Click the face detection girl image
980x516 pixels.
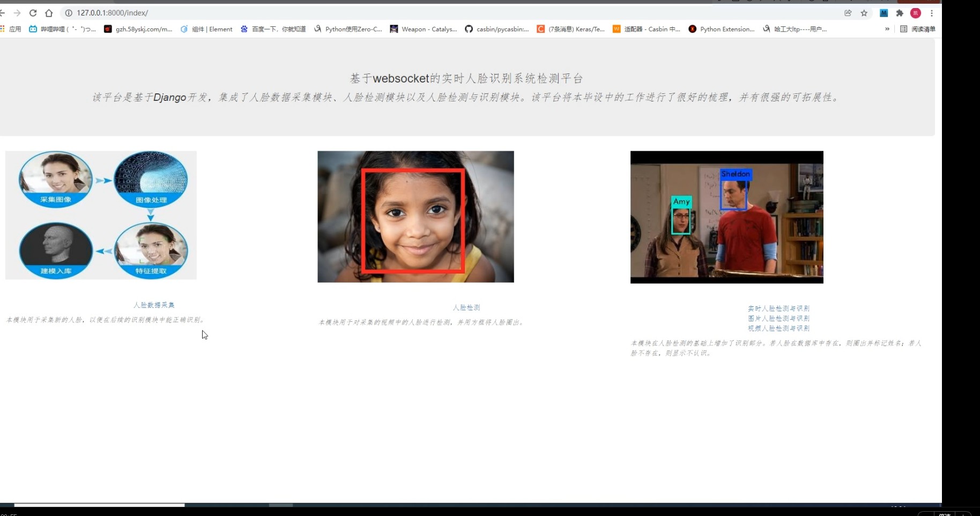[x=415, y=217]
